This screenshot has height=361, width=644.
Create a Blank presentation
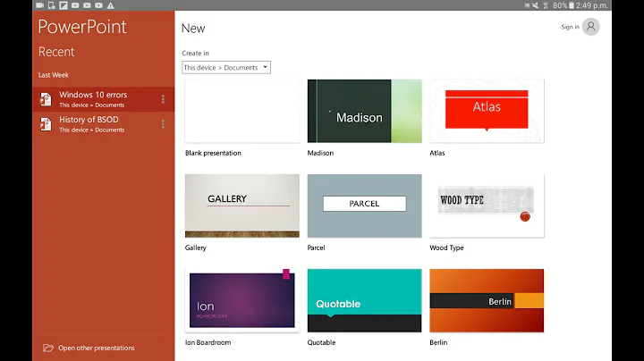coord(242,111)
